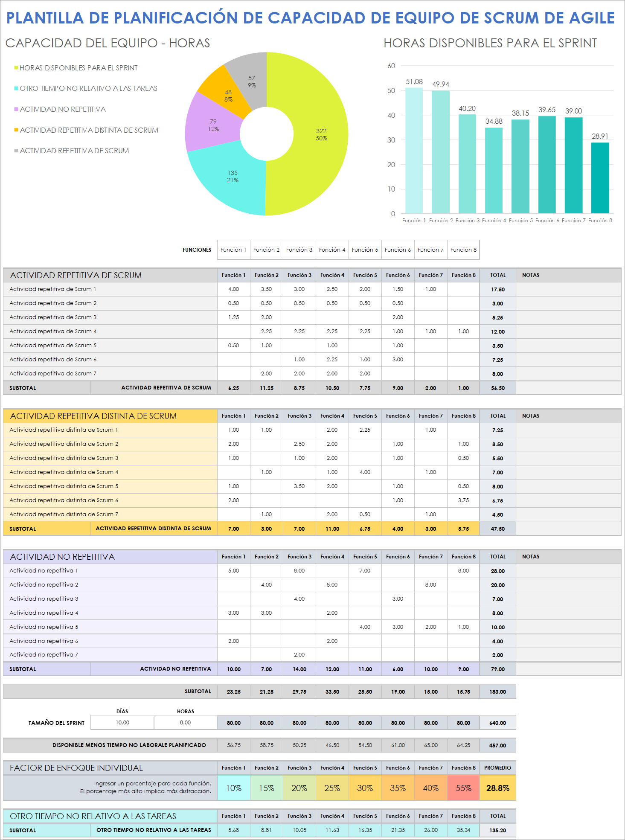Edit the 35% focus factor for Función 6

[398, 788]
